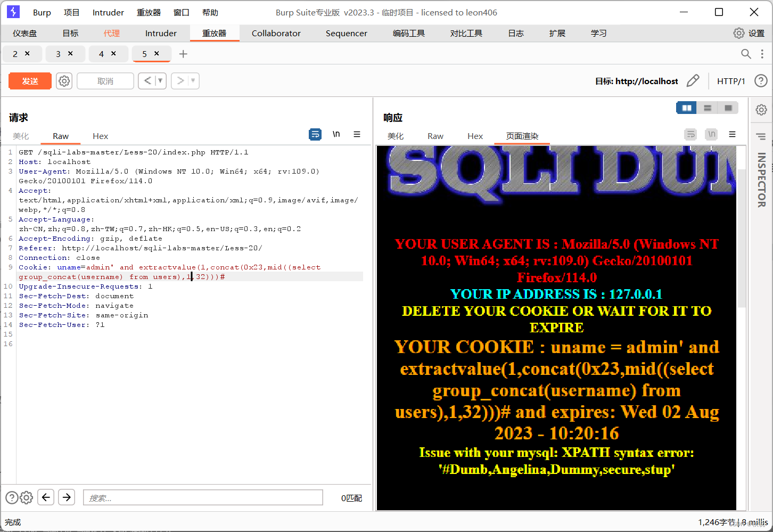Add a new Repeater tab with plus
This screenshot has height=532, width=773.
183,54
